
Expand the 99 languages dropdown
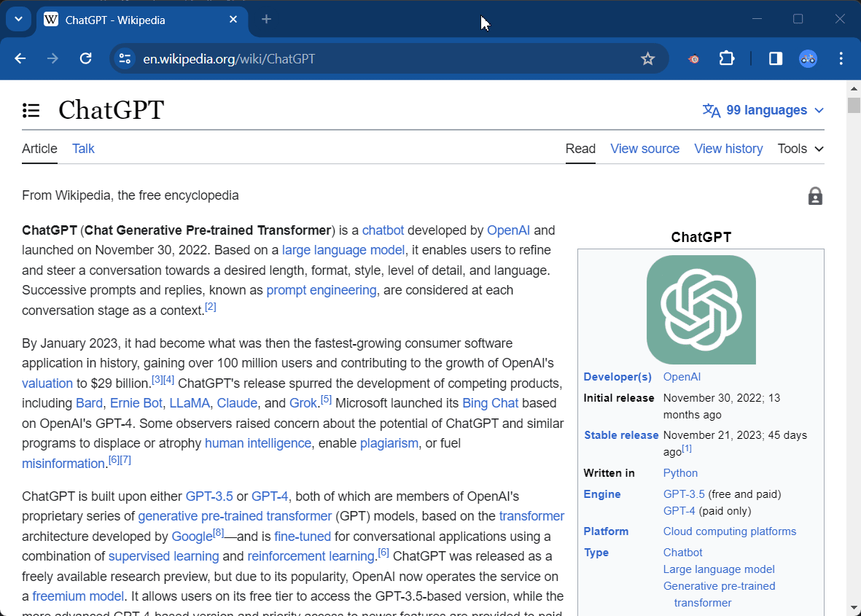pyautogui.click(x=763, y=110)
